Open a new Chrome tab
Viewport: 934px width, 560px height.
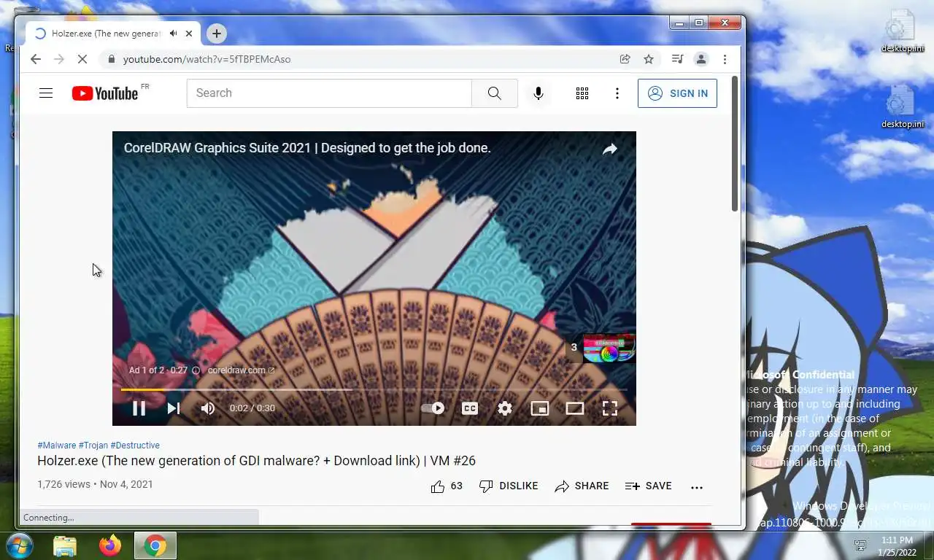tap(216, 34)
